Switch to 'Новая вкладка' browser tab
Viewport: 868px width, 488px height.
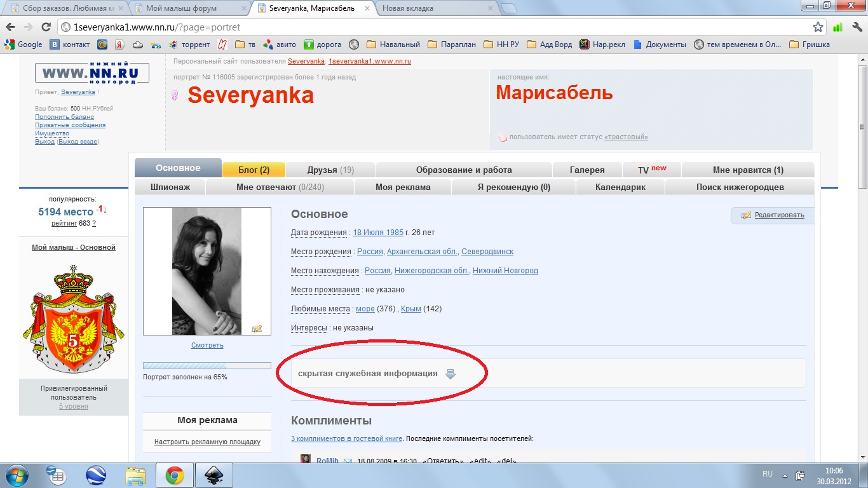coord(435,8)
